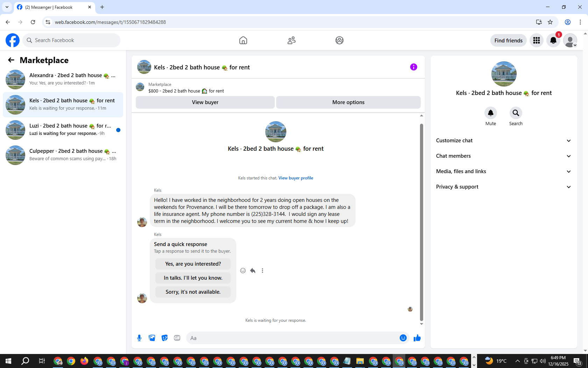Open the account profile avatar menu

click(x=570, y=40)
